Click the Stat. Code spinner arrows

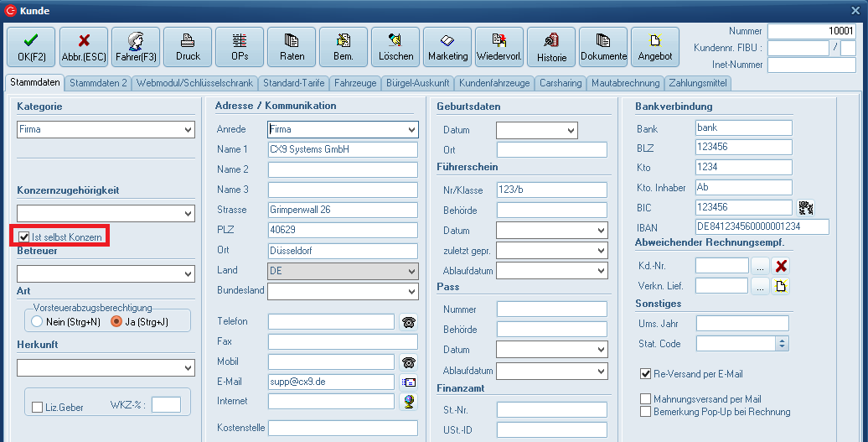[x=782, y=343]
